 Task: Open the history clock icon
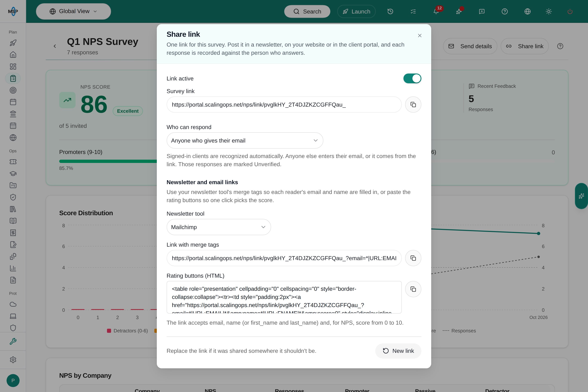pyautogui.click(x=390, y=11)
